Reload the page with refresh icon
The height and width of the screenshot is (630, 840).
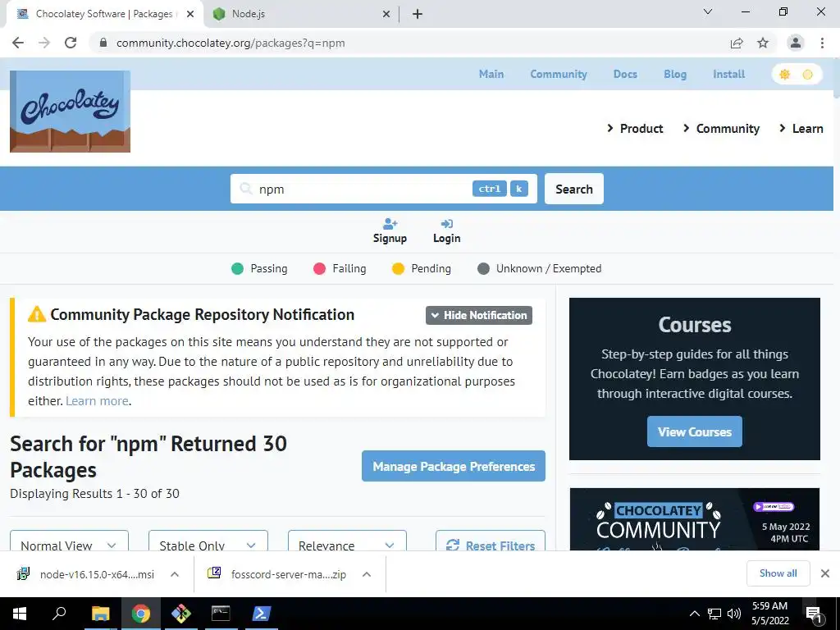[71, 43]
